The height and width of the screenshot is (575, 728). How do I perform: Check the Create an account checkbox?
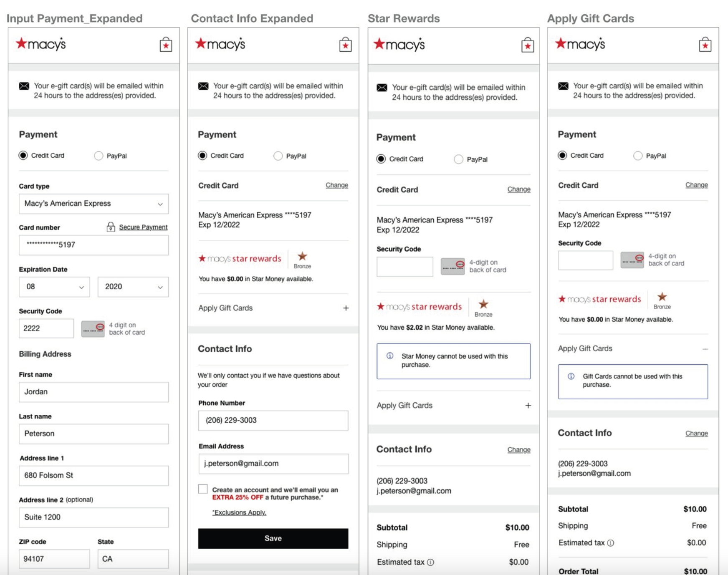click(x=203, y=489)
